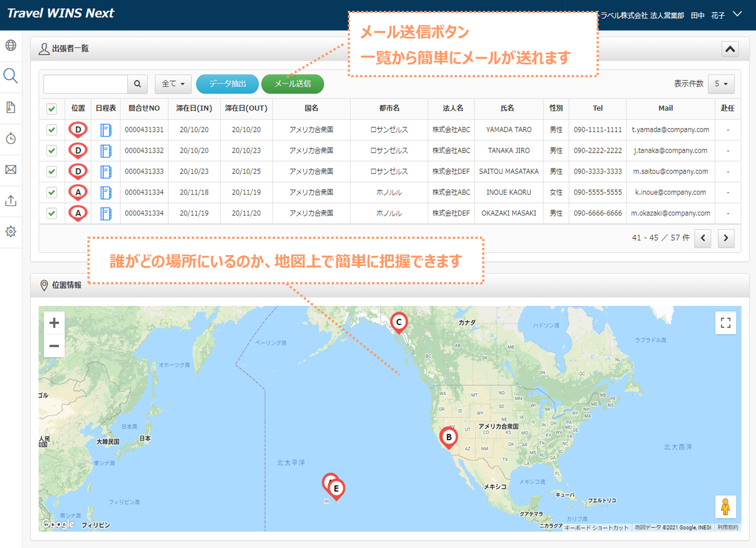Click map marker E near Hawaii
This screenshot has width=756, height=548.
pyautogui.click(x=337, y=489)
